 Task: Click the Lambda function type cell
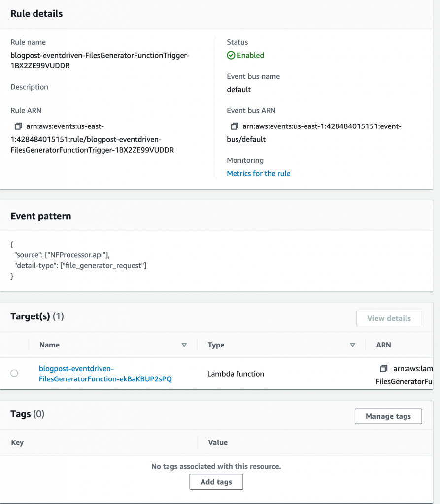236,374
